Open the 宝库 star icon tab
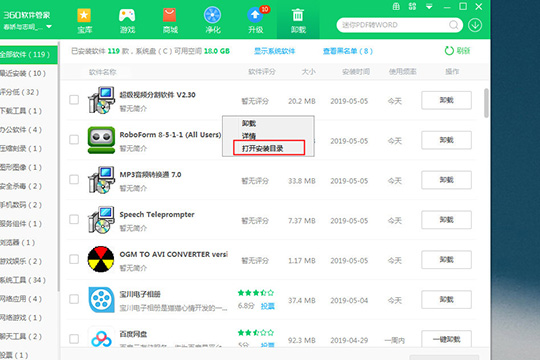 point(84,21)
